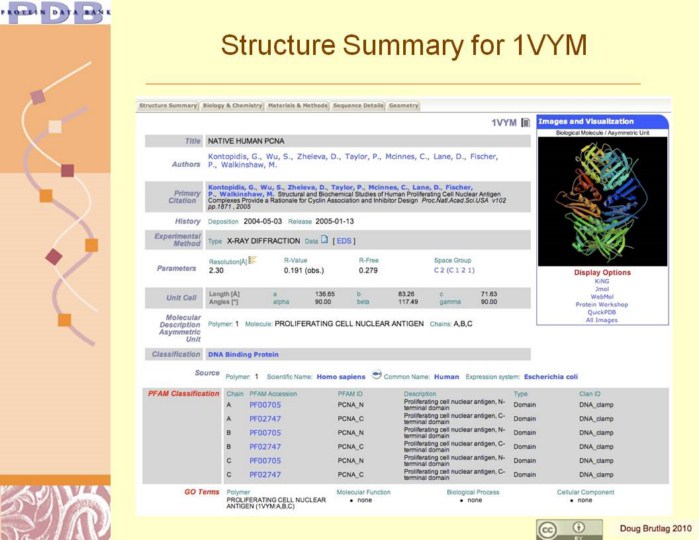Go to the Geometry tab
Screen dimensions: 699x540
click(404, 105)
